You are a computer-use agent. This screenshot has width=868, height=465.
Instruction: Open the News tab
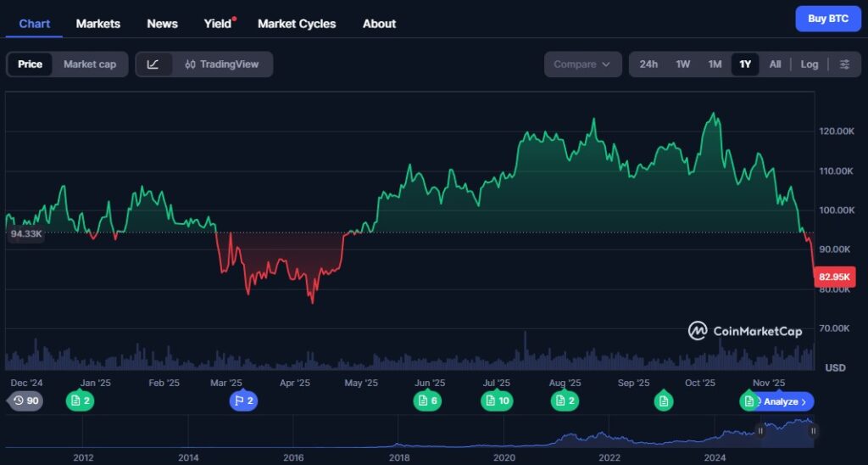point(162,24)
